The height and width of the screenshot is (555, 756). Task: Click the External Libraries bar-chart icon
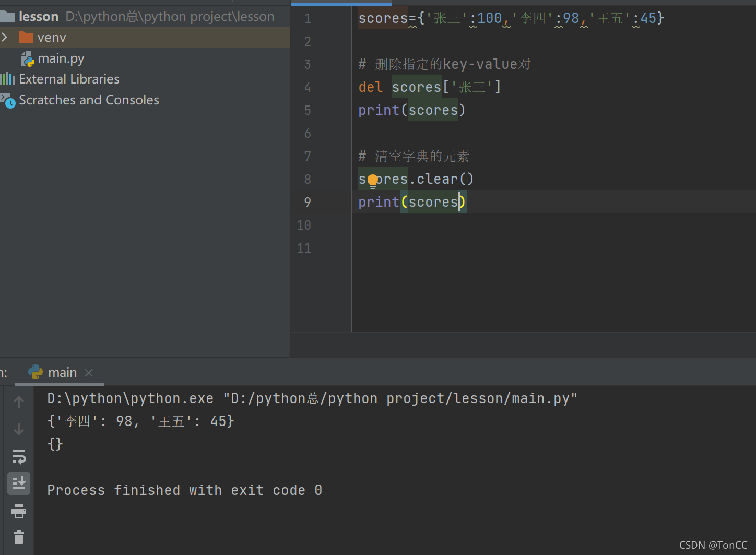7,79
